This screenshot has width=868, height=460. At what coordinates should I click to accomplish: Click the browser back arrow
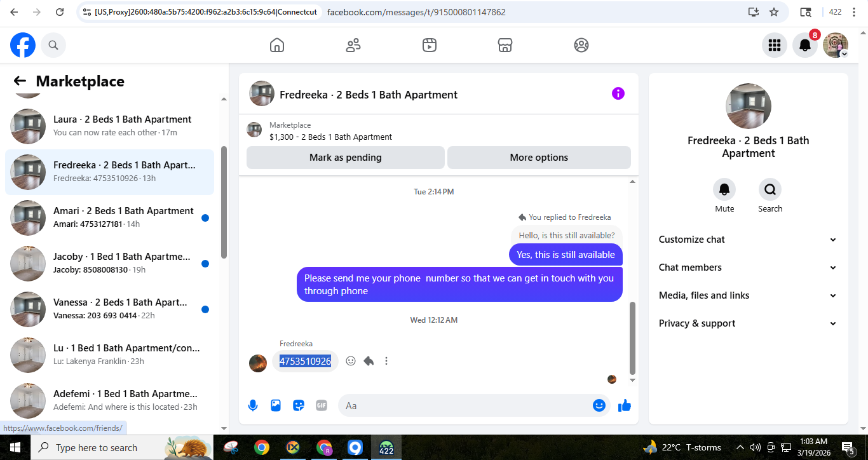(14, 12)
